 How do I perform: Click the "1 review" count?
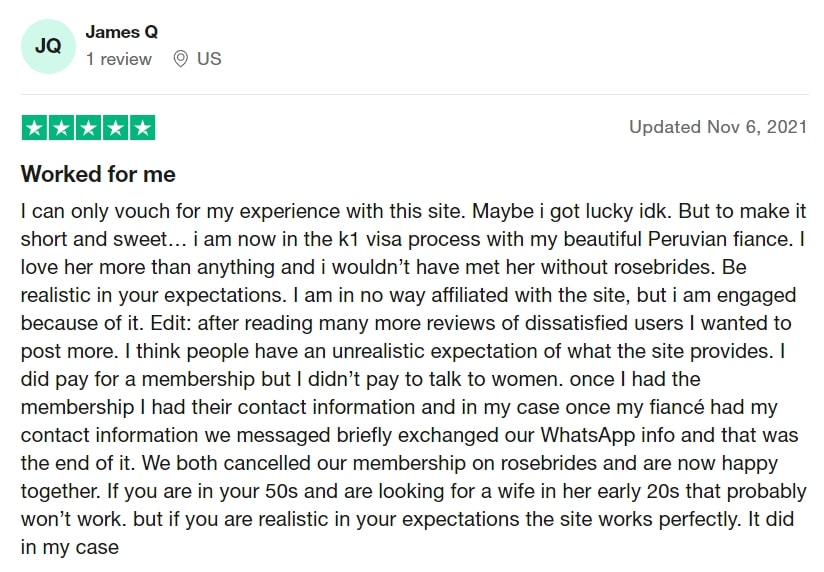pyautogui.click(x=118, y=59)
